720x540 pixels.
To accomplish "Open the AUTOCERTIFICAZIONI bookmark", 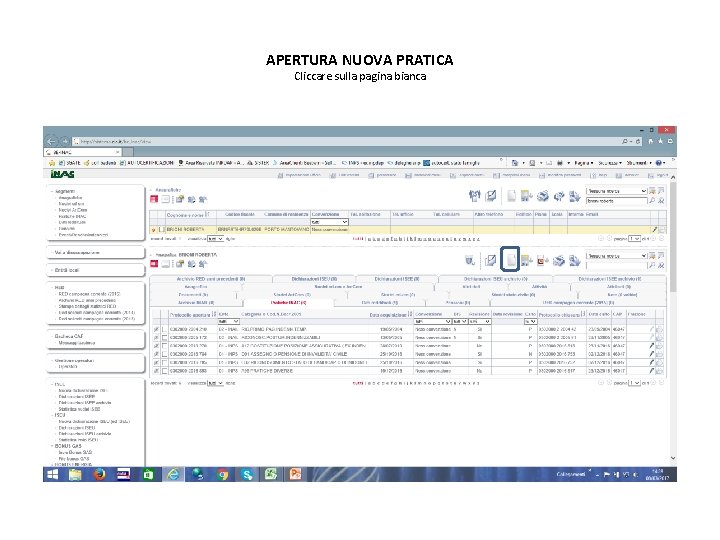I will [146, 163].
